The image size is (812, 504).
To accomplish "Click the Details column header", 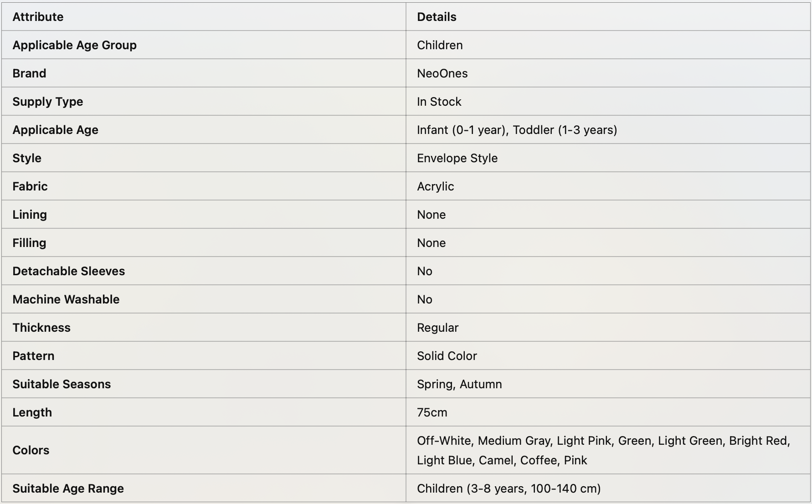I will (x=437, y=17).
